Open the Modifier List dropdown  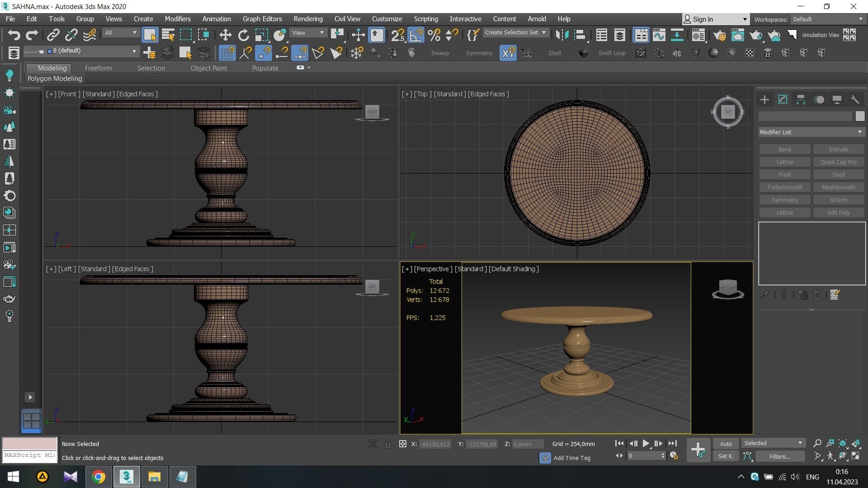point(811,132)
